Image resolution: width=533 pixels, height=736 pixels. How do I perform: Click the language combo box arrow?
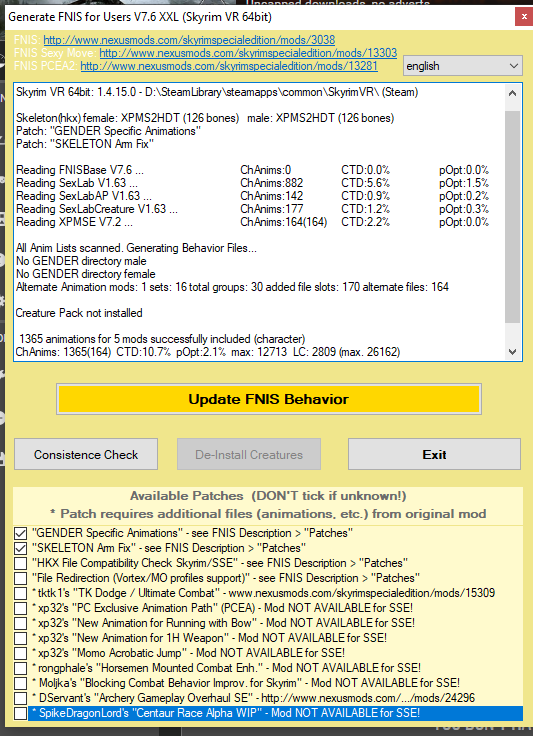pos(514,66)
